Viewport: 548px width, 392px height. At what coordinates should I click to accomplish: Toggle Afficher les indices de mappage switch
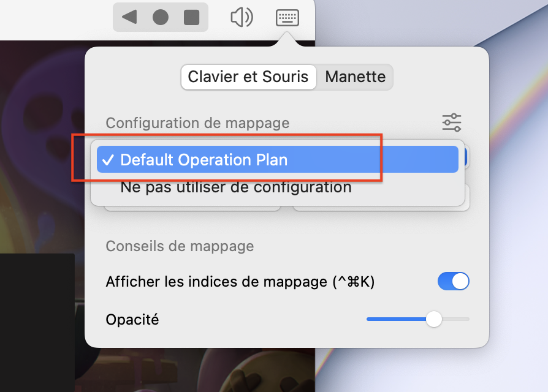(453, 282)
